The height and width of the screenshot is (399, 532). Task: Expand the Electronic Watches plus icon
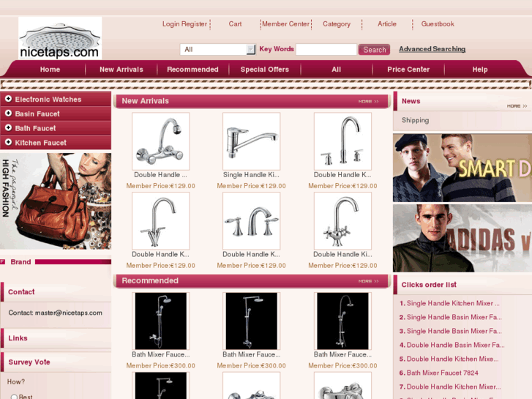[x=9, y=99]
